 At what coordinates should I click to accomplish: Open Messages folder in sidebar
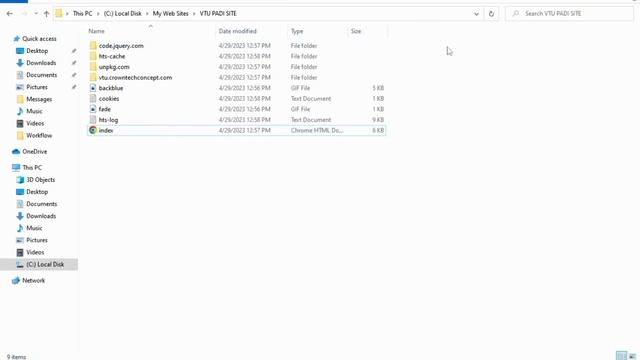39,99
